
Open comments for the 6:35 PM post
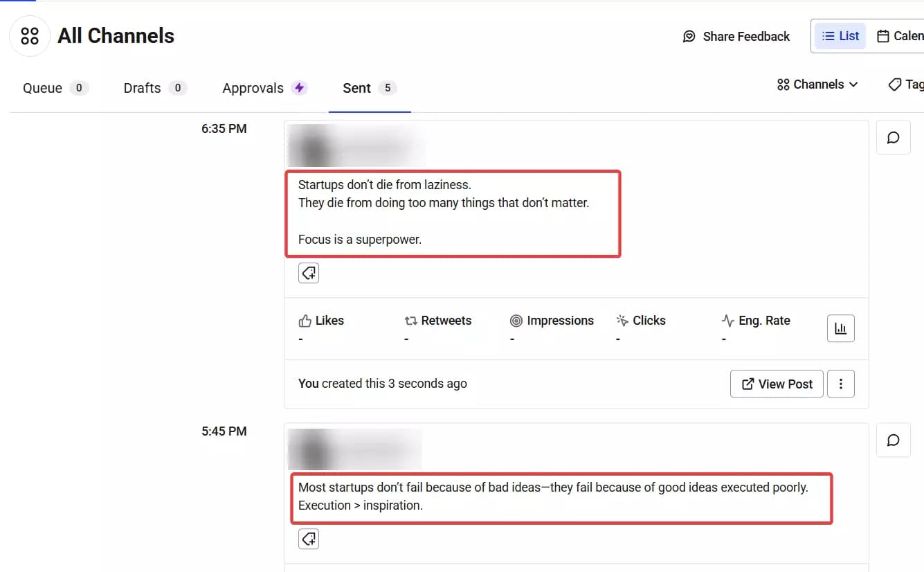(894, 138)
